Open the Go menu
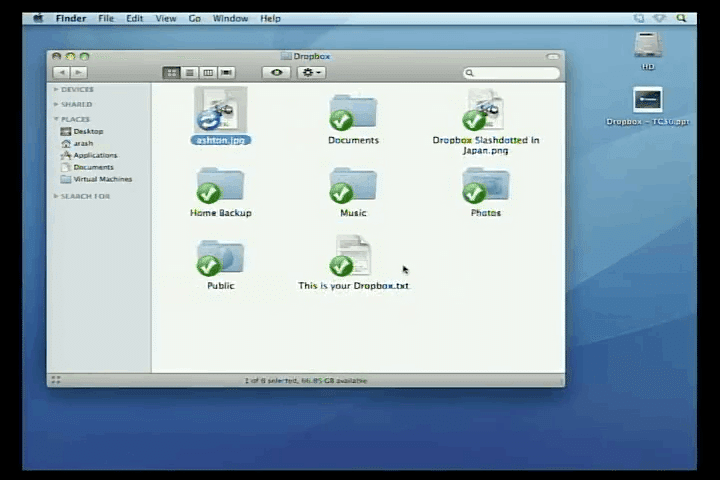720x480 pixels. pyautogui.click(x=195, y=18)
